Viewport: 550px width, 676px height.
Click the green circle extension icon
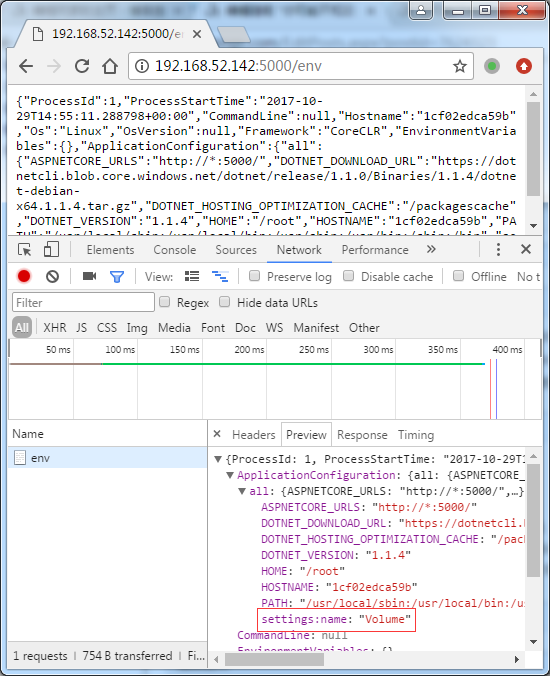coord(492,66)
